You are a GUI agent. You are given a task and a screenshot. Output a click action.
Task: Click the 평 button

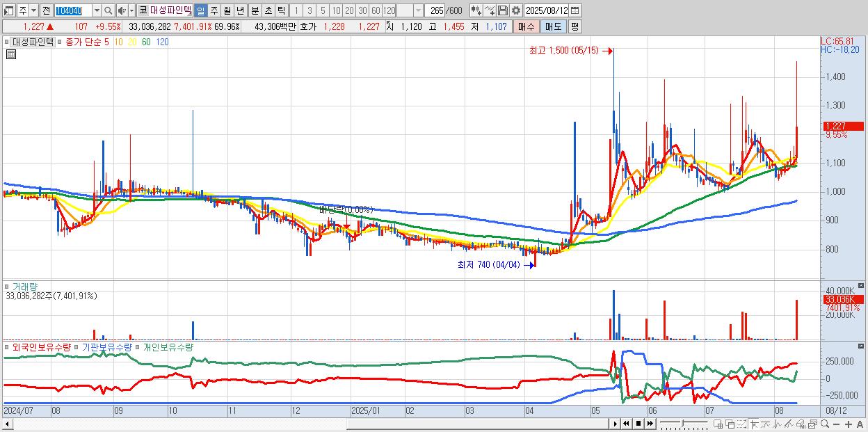(x=574, y=26)
